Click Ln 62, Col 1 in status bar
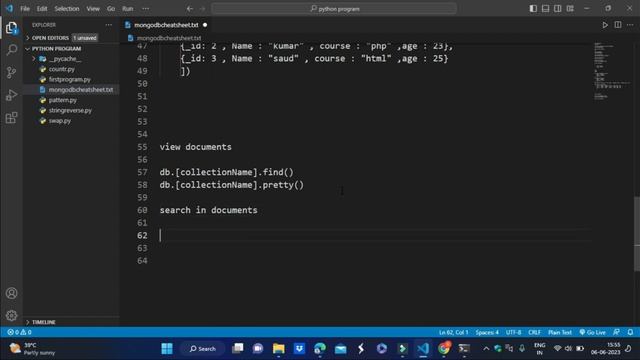 pyautogui.click(x=453, y=332)
